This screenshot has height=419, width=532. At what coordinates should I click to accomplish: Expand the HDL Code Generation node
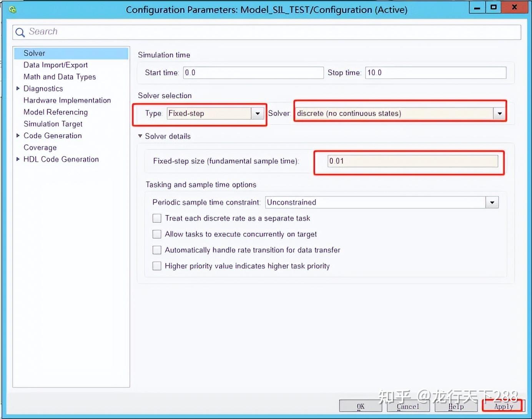(x=18, y=159)
